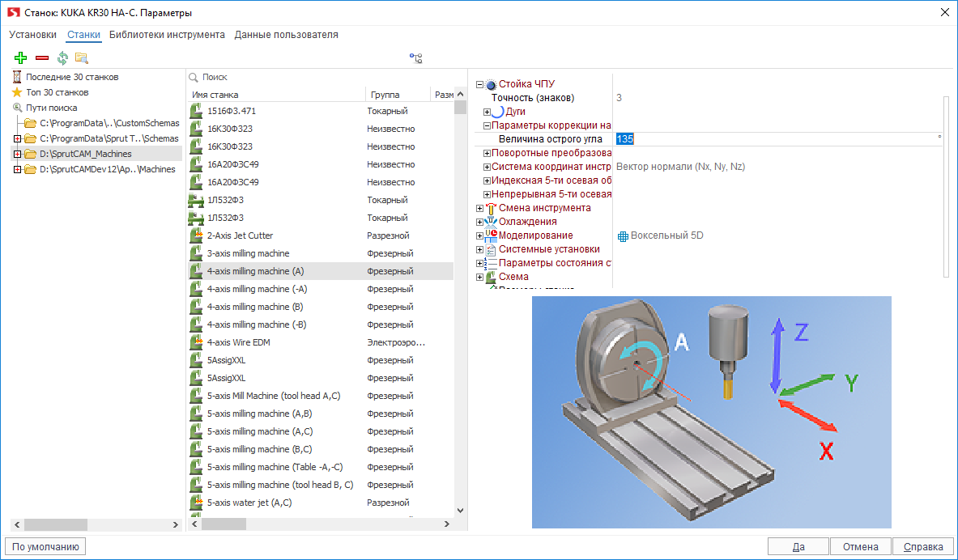
Task: Click the icon for 4-axis Wire EDM
Action: coord(196,342)
